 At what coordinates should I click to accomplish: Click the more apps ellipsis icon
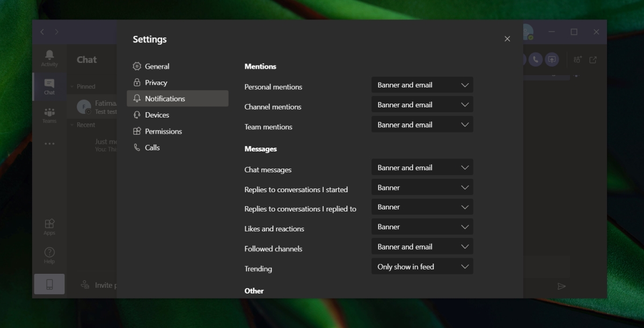[49, 143]
